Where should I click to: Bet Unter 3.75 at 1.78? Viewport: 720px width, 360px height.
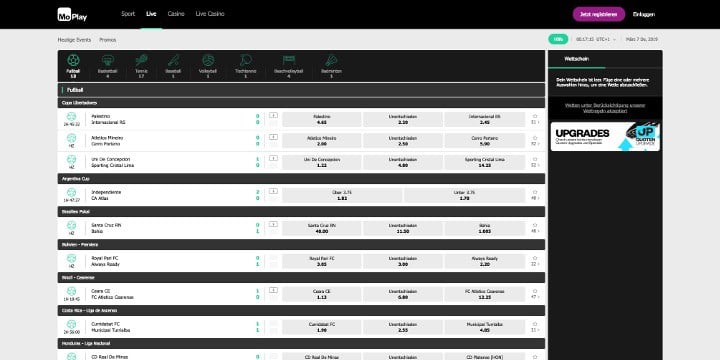coord(464,195)
